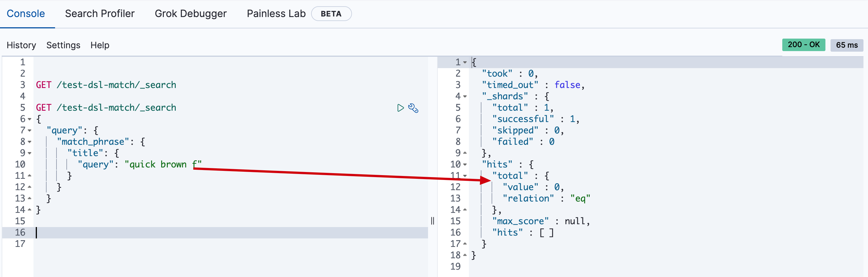Viewport: 868px width, 277px height.
Task: Collapse the response "hits" object on line 10
Action: pos(465,165)
